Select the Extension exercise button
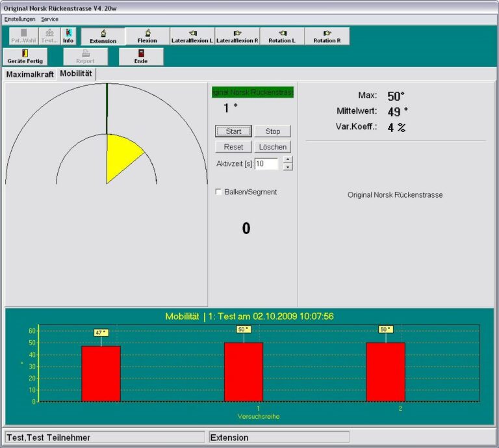The image size is (499, 448). pos(103,36)
